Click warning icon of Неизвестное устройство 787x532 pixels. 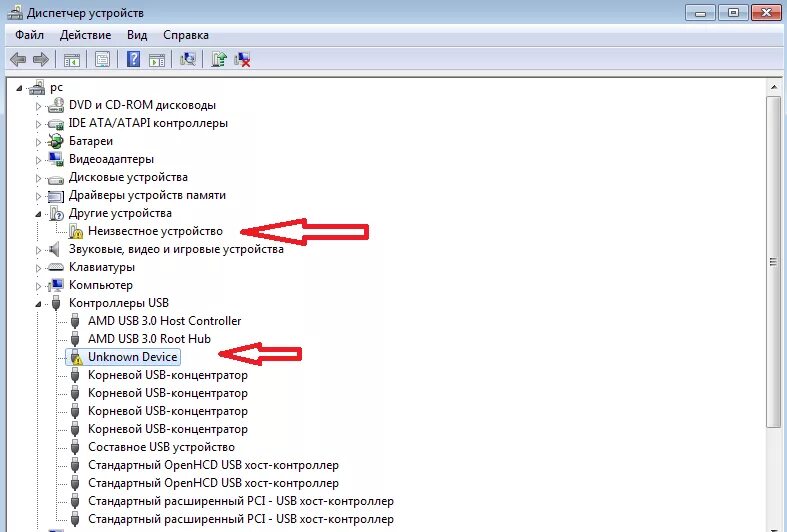[75, 231]
